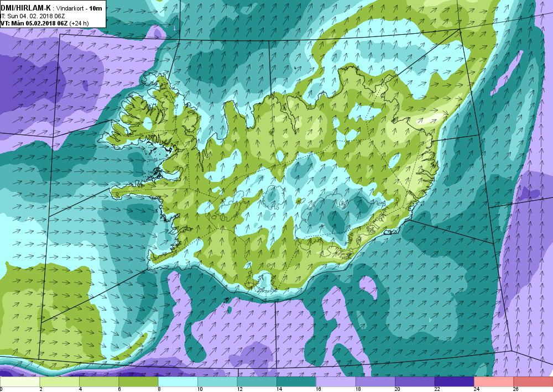Select the violet 20–22 legend swatch
This screenshot has width=553, height=392.
415,382
